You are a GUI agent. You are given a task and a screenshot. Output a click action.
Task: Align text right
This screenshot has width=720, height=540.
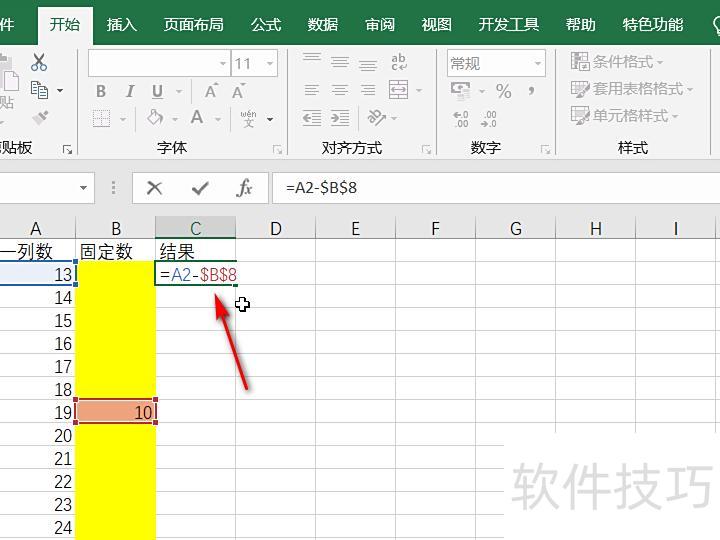tap(368, 90)
